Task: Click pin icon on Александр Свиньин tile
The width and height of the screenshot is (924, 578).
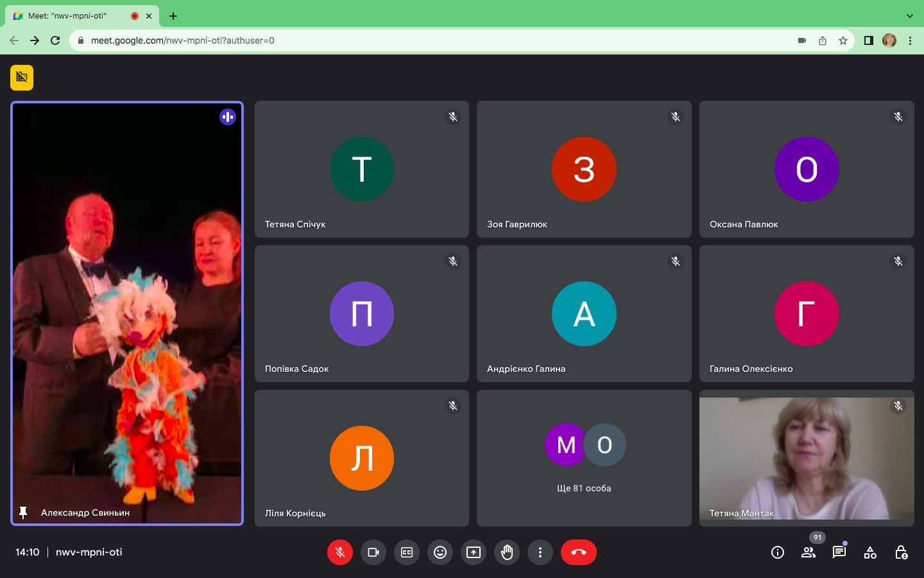Action: 23,512
